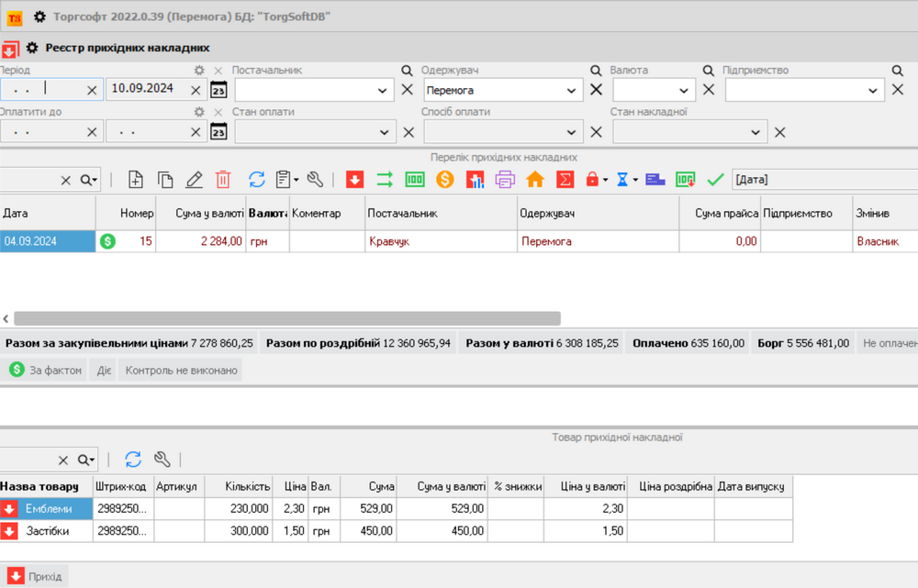Click the red trash delete icon

223,180
